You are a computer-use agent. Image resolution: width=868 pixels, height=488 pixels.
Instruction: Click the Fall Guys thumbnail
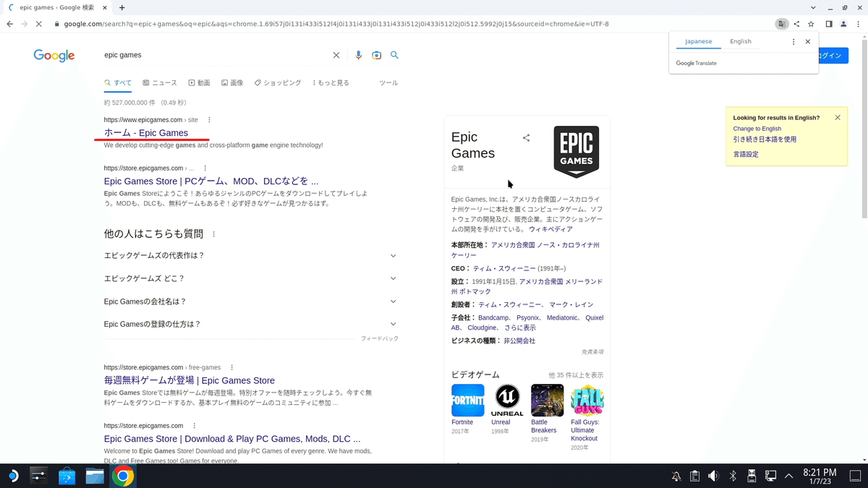pos(587,401)
